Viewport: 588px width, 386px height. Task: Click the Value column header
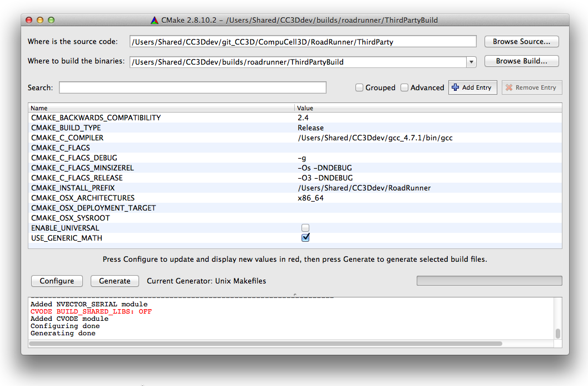click(x=427, y=108)
